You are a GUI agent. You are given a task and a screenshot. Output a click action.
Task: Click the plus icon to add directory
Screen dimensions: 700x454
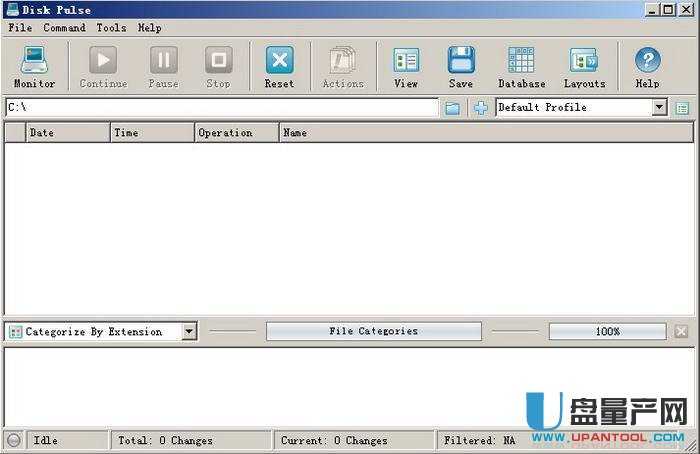click(480, 108)
